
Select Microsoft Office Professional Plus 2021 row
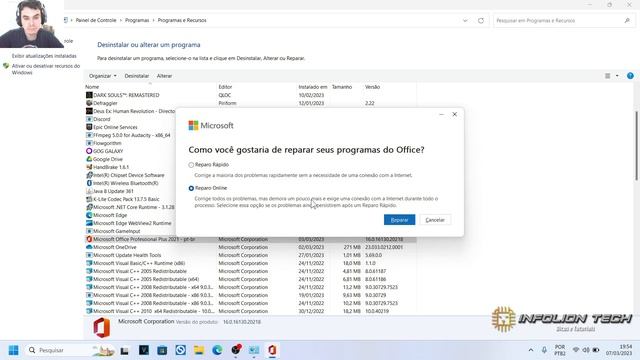point(250,239)
